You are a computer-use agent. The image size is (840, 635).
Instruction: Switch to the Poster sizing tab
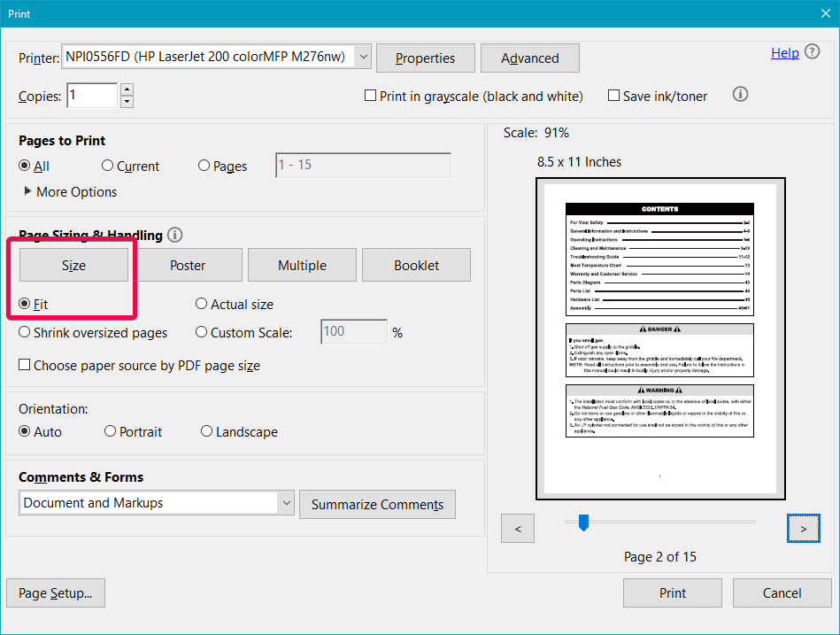click(188, 264)
